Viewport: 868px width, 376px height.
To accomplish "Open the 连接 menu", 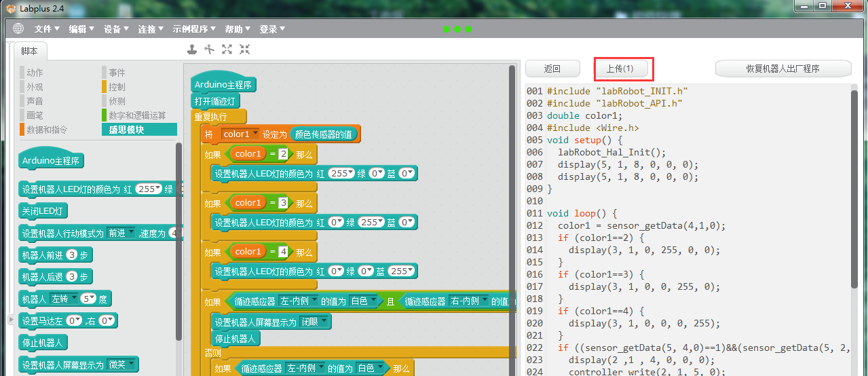I will click(x=151, y=29).
